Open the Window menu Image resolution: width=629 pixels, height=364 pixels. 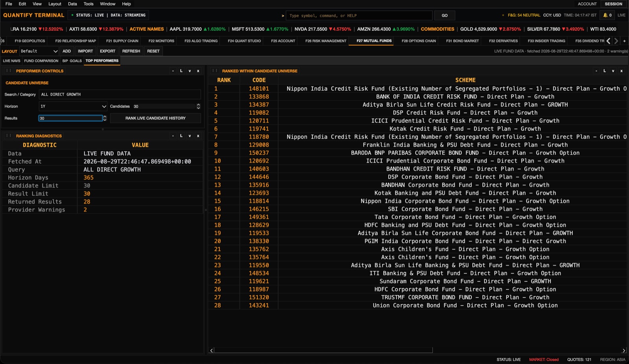pyautogui.click(x=108, y=4)
